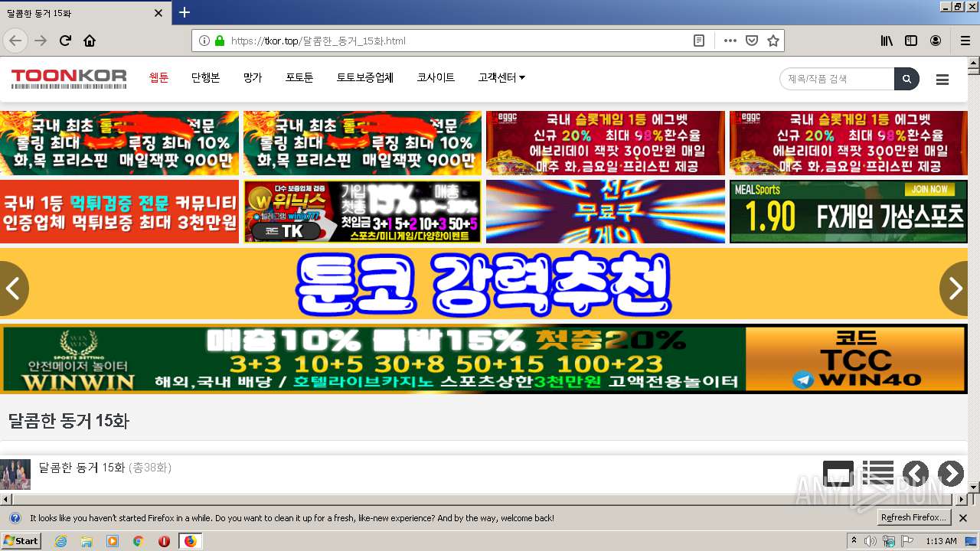Click the 달콤한 동거 thumbnail image
The width and height of the screenshot is (980, 551).
[15, 474]
